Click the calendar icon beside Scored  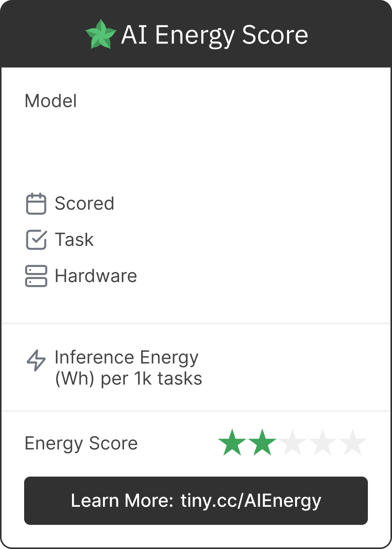pos(36,204)
